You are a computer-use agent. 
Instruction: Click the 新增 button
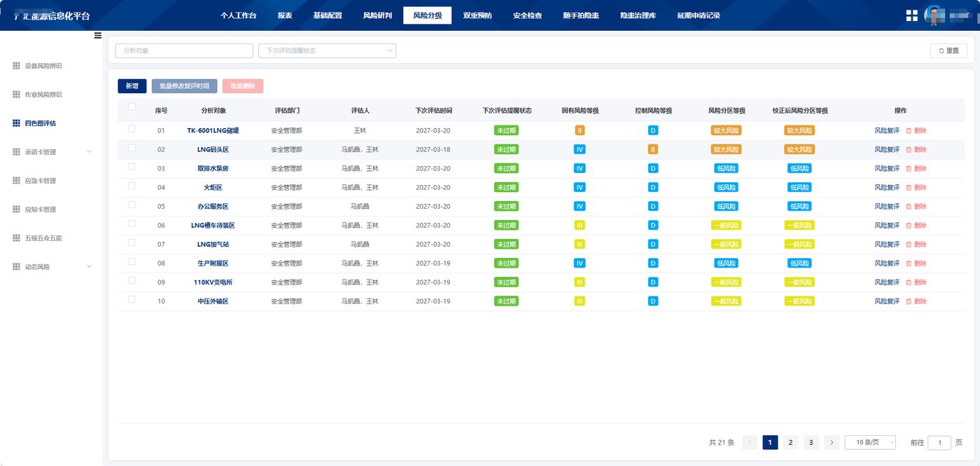[x=132, y=86]
